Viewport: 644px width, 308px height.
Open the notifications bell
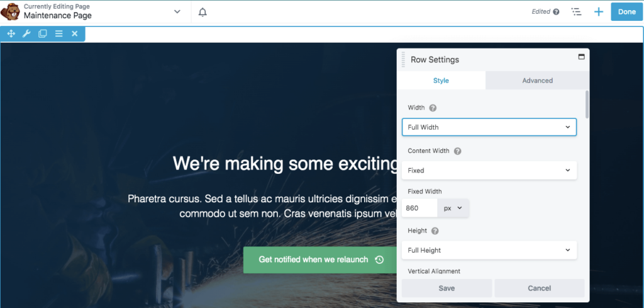point(203,12)
